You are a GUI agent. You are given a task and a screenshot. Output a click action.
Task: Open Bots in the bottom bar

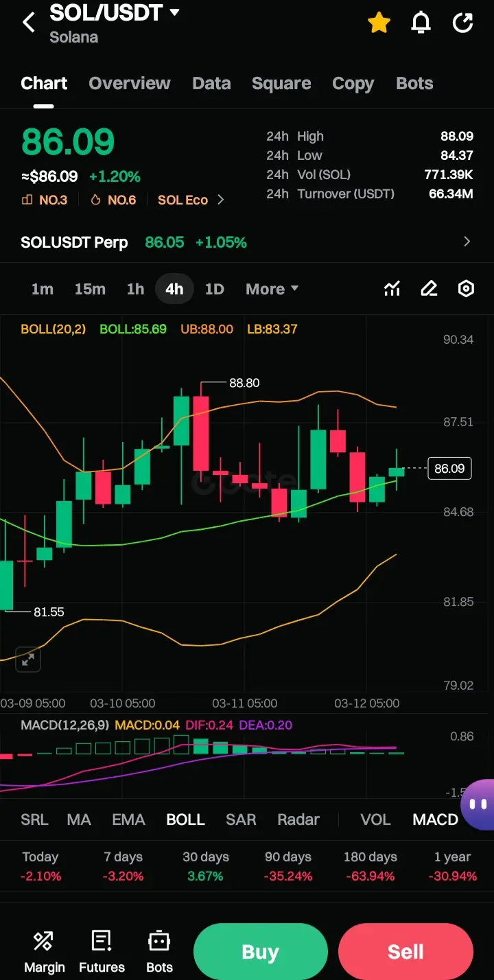click(159, 952)
